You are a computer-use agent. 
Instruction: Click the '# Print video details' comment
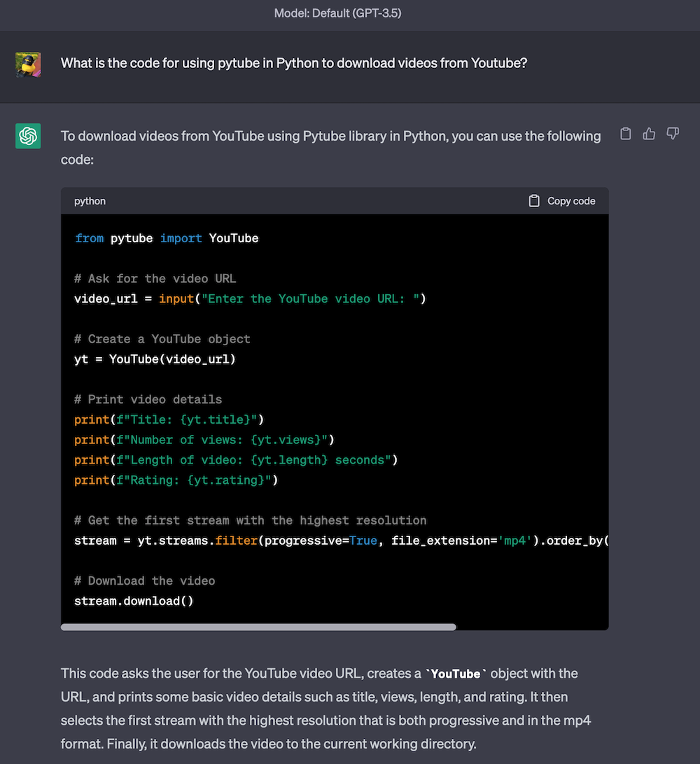(148, 399)
